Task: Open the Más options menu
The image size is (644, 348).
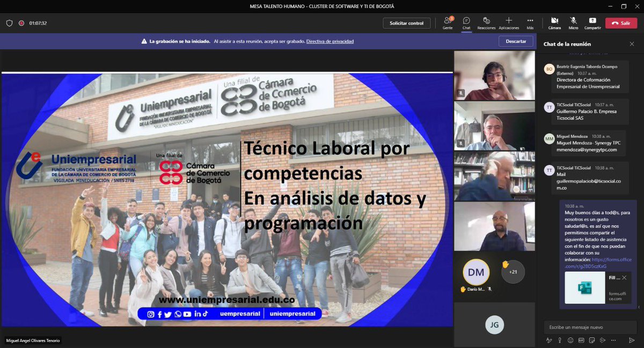Action: point(530,23)
